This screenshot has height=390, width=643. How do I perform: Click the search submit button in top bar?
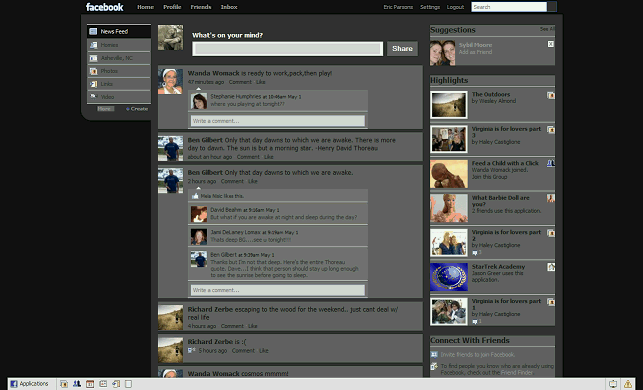point(552,7)
